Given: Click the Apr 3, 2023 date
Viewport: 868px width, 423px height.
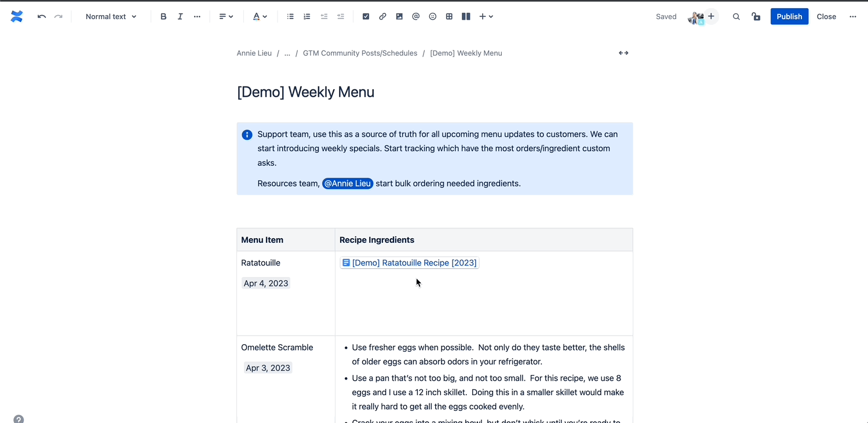Looking at the screenshot, I should (x=268, y=368).
